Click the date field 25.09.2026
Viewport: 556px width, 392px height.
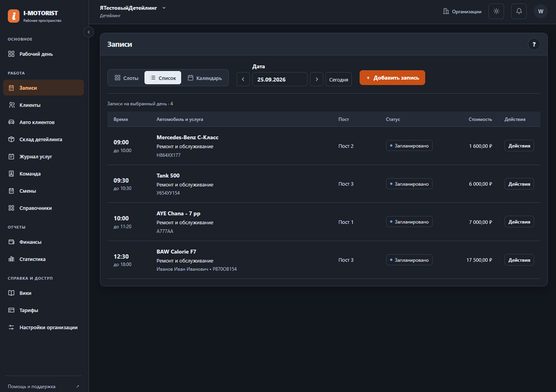pos(280,79)
